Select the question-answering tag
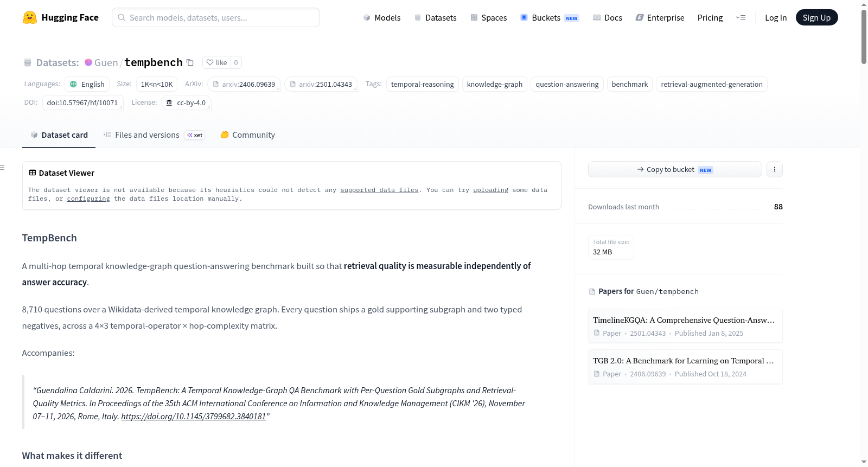This screenshot has width=868, height=467. (x=567, y=84)
